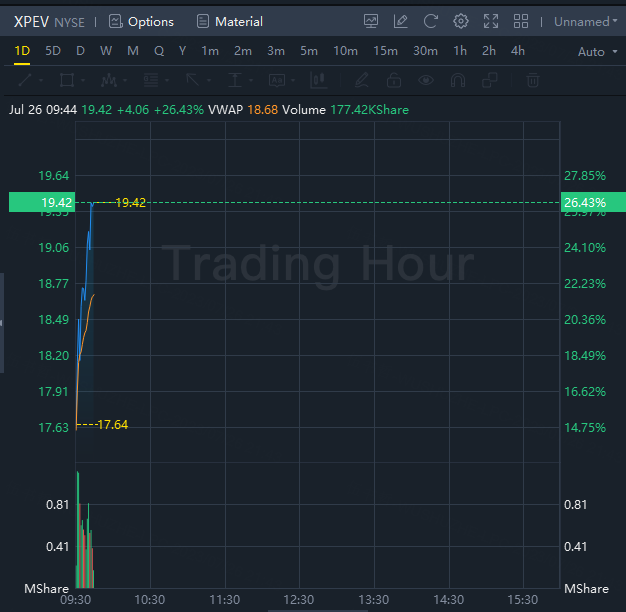Expand the wave pattern tool options arrow

[125, 80]
